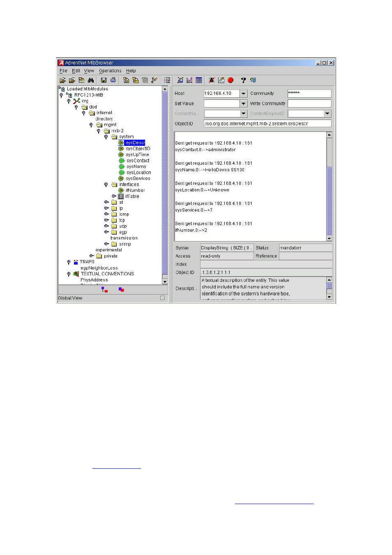392x555 pixels.
Task: Click the edit description notepad icon
Action: pos(221,80)
